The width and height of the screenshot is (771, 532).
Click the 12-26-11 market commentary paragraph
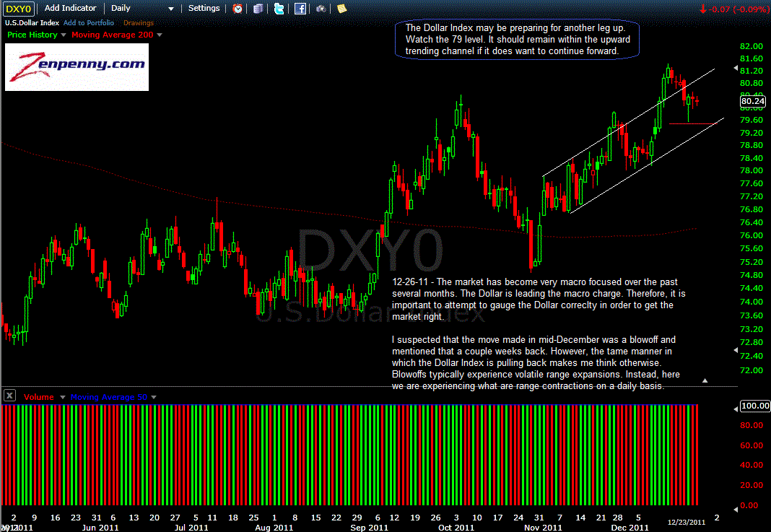pos(539,299)
